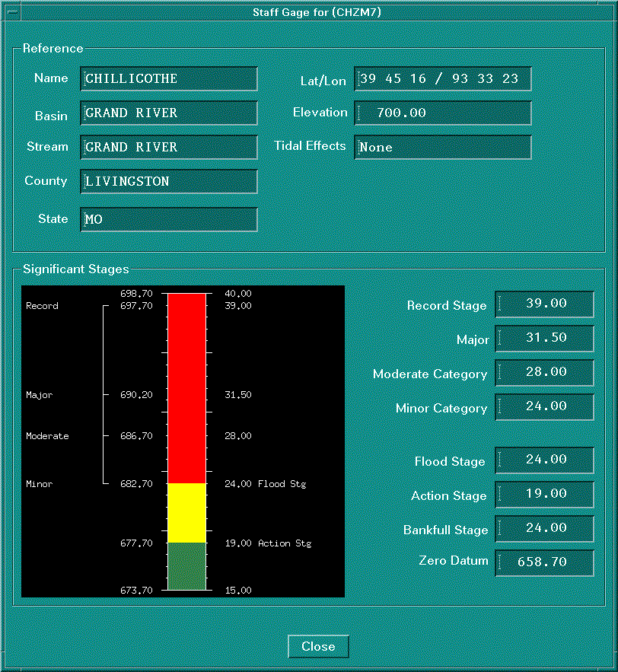Click the 31.50 stage value on gage
Image resolution: width=618 pixels, height=672 pixels.
238,395
